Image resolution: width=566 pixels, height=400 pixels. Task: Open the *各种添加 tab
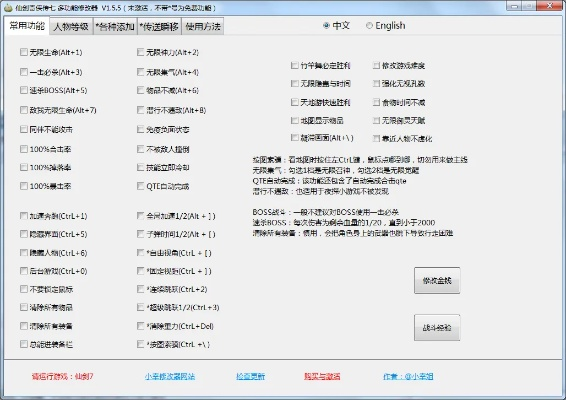point(115,26)
